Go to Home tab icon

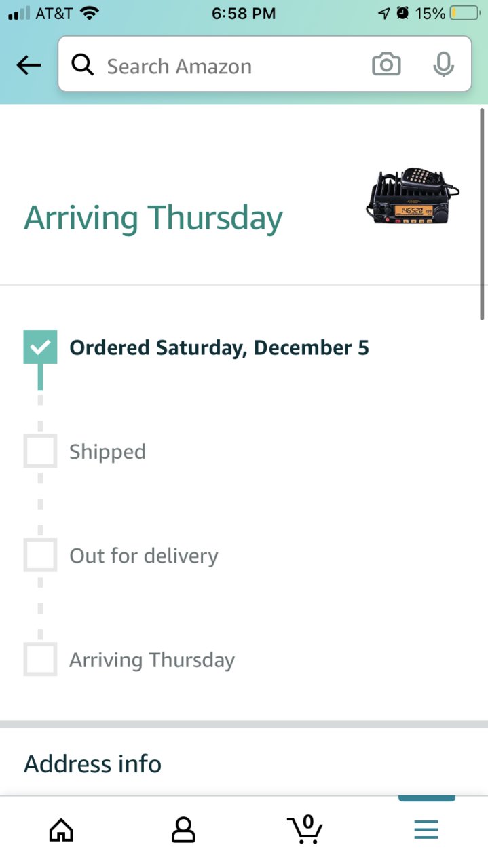[x=61, y=829]
